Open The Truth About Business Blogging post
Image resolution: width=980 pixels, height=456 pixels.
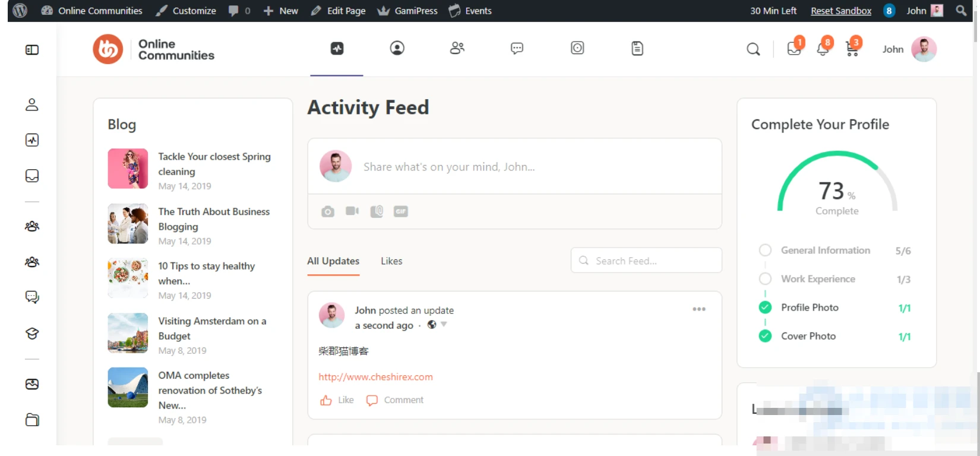coord(214,219)
